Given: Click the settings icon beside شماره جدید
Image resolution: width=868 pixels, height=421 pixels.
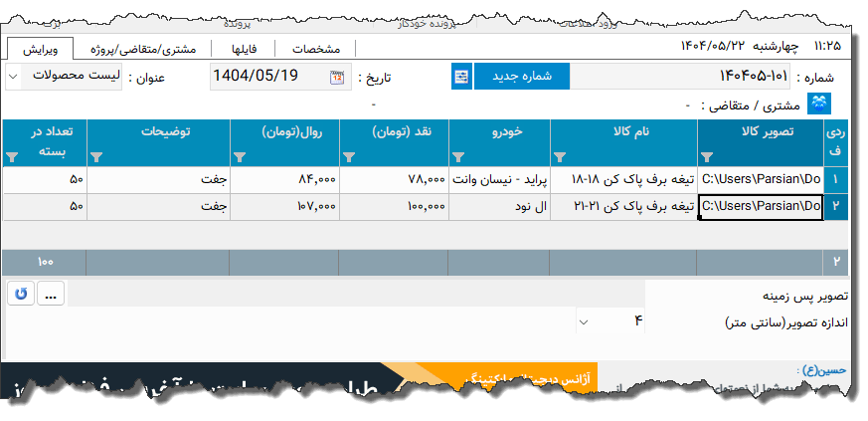Looking at the screenshot, I should 461,77.
